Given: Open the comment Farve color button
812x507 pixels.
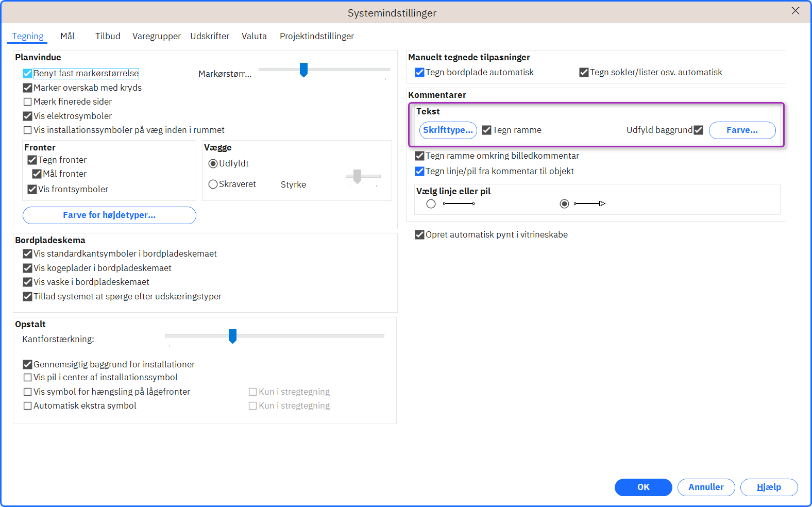Looking at the screenshot, I should pos(742,130).
